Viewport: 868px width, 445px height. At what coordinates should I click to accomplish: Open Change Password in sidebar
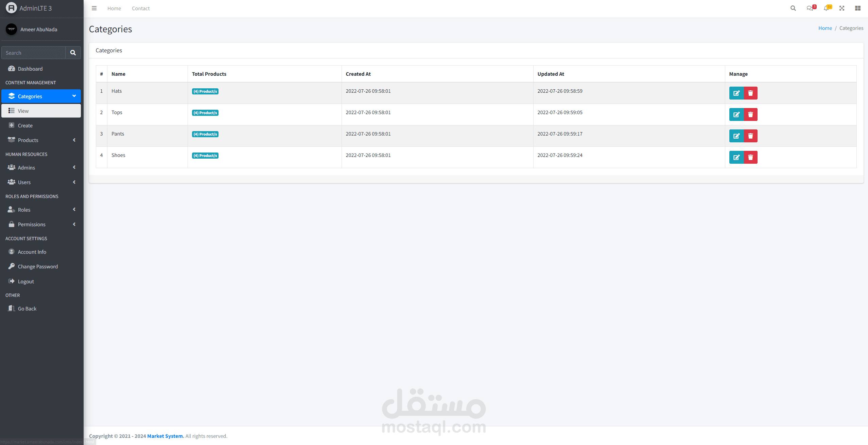click(38, 266)
